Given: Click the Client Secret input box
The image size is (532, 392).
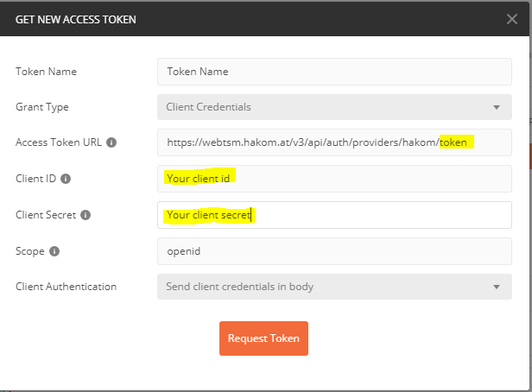Looking at the screenshot, I should pos(334,215).
